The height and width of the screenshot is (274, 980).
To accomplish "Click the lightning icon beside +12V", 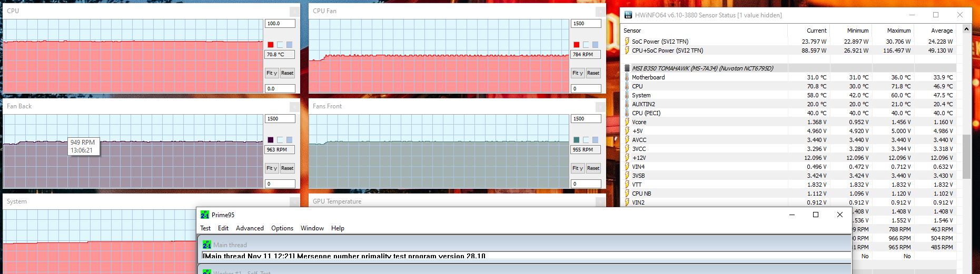I will (x=627, y=158).
